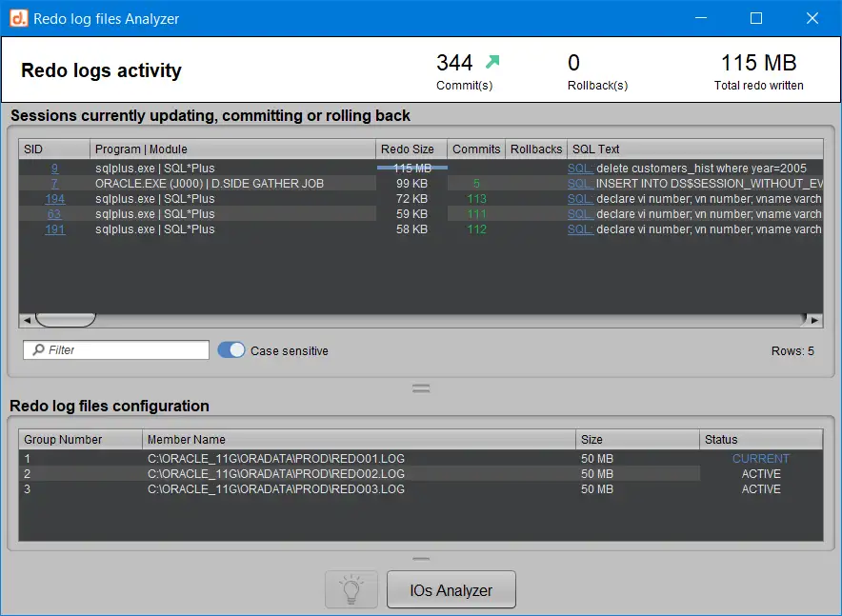The height and width of the screenshot is (616, 842).
Task: Open SQL link for delete customers_hist statement
Action: coord(580,168)
